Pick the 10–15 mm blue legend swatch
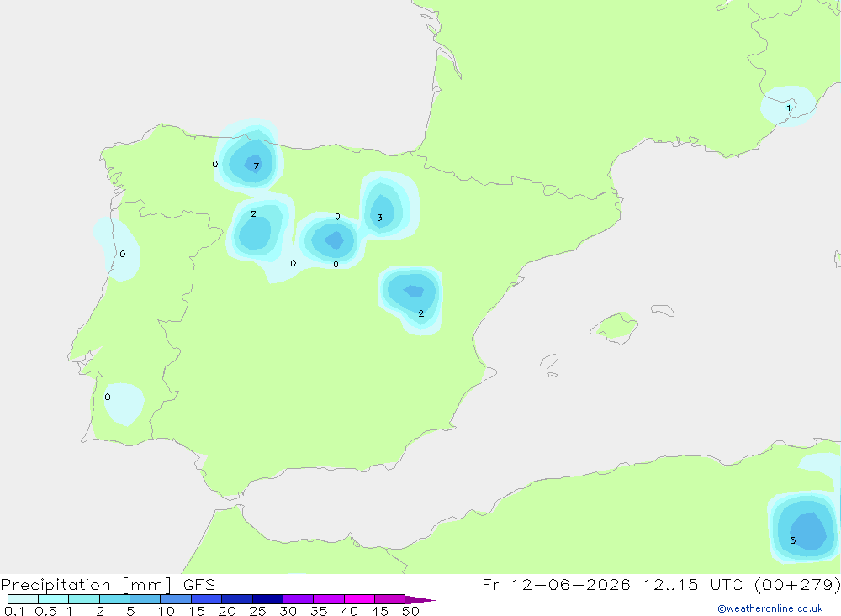 click(x=176, y=599)
